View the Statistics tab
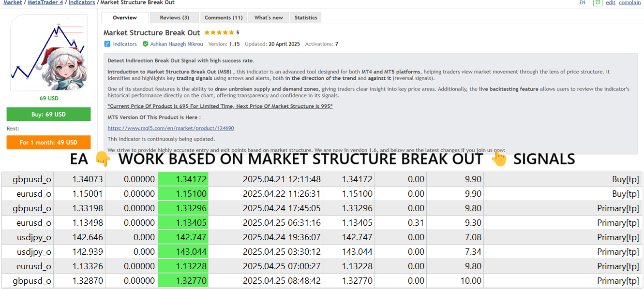This screenshot has width=644, height=290. (x=306, y=18)
